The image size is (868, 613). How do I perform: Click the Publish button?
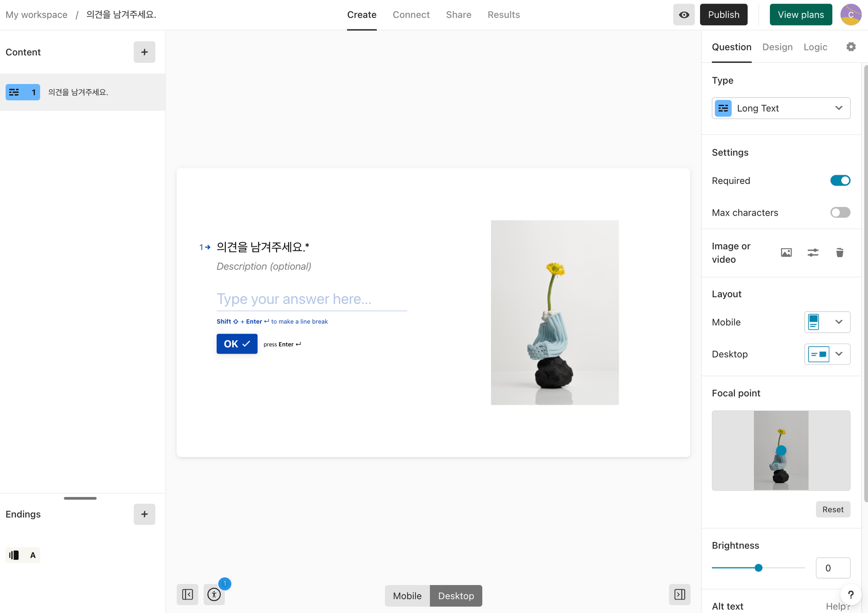(x=723, y=15)
